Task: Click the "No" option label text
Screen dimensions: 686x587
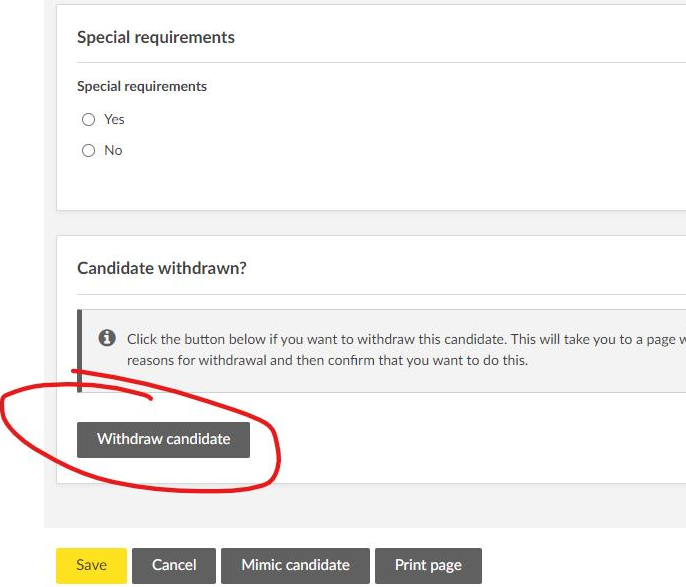Action: 113,150
